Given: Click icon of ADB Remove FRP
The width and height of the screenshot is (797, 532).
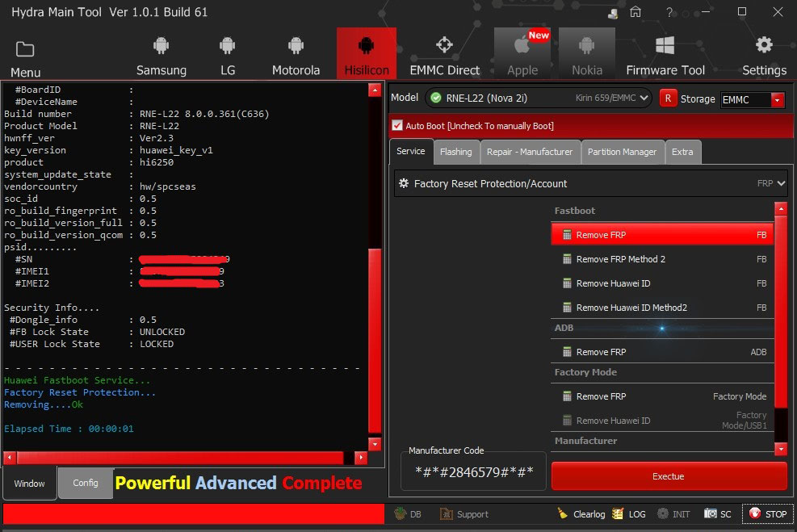Looking at the screenshot, I should tap(567, 352).
